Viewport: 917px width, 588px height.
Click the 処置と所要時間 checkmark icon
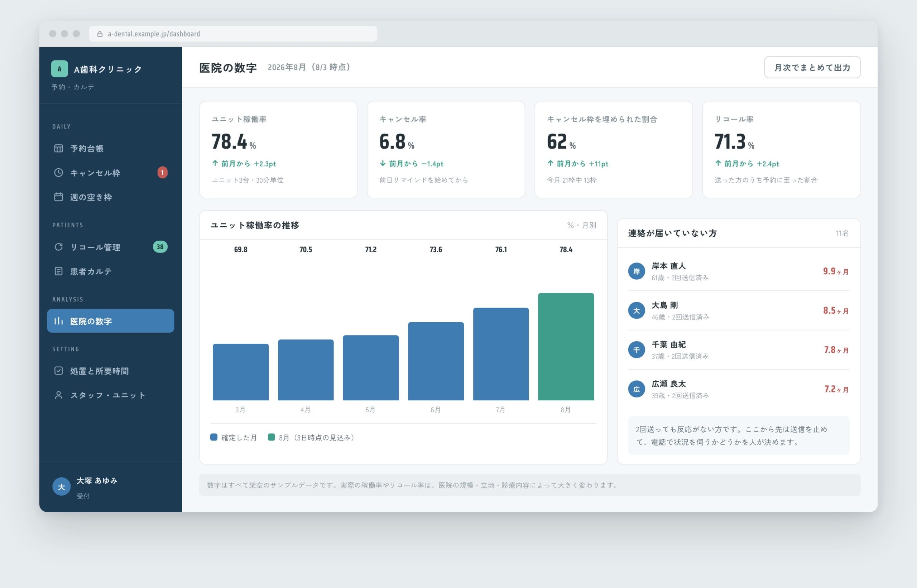[58, 371]
